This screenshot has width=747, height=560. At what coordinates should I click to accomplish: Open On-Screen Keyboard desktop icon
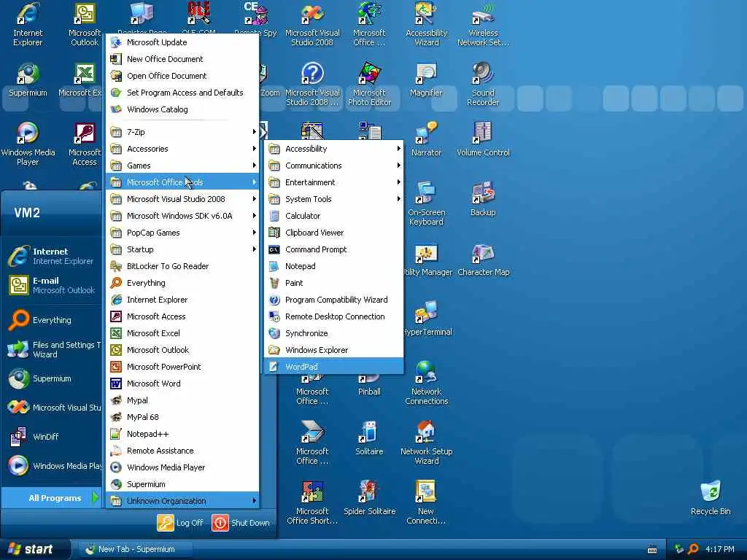426,204
